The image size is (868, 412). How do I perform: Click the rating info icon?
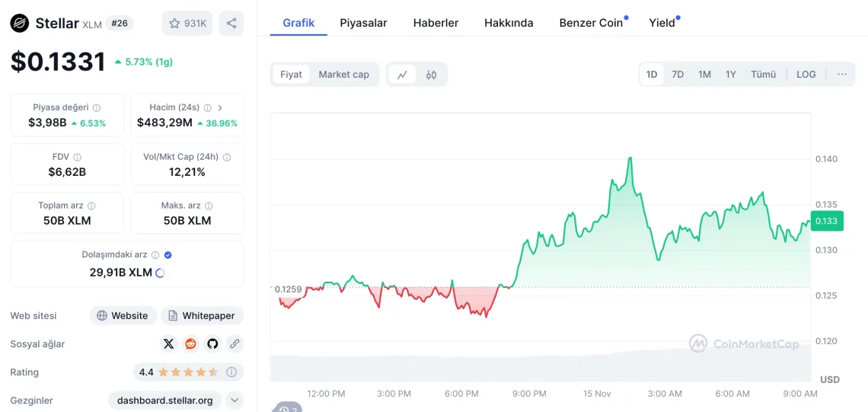click(x=231, y=372)
